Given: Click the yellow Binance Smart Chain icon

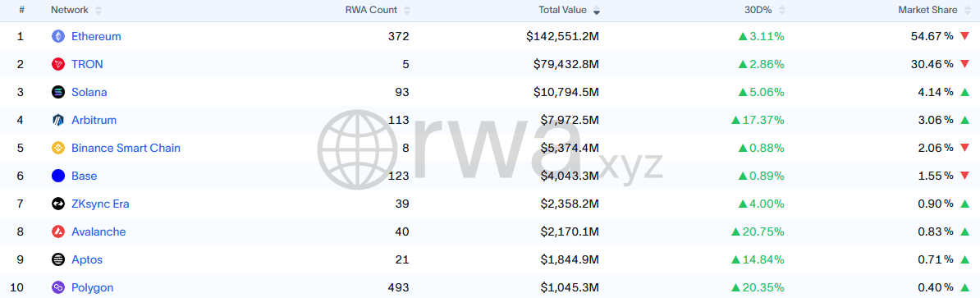Looking at the screenshot, I should [58, 148].
